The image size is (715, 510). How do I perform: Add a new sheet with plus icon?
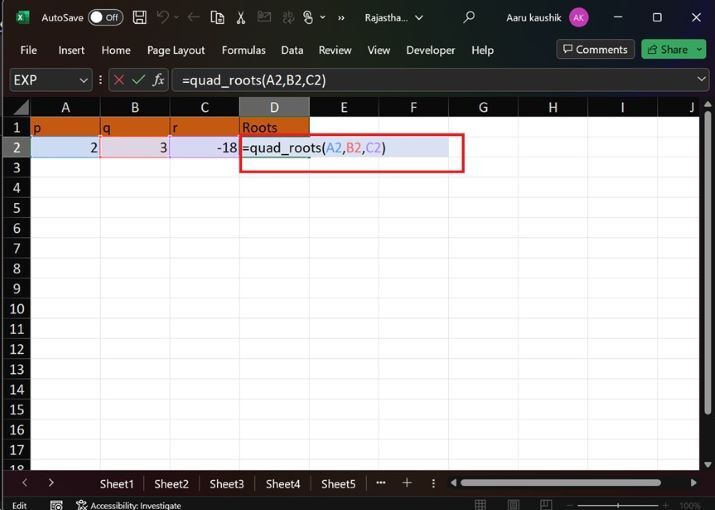point(407,483)
